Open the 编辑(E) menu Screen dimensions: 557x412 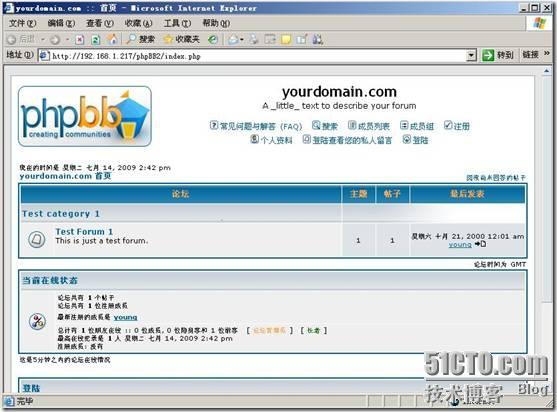pos(61,23)
